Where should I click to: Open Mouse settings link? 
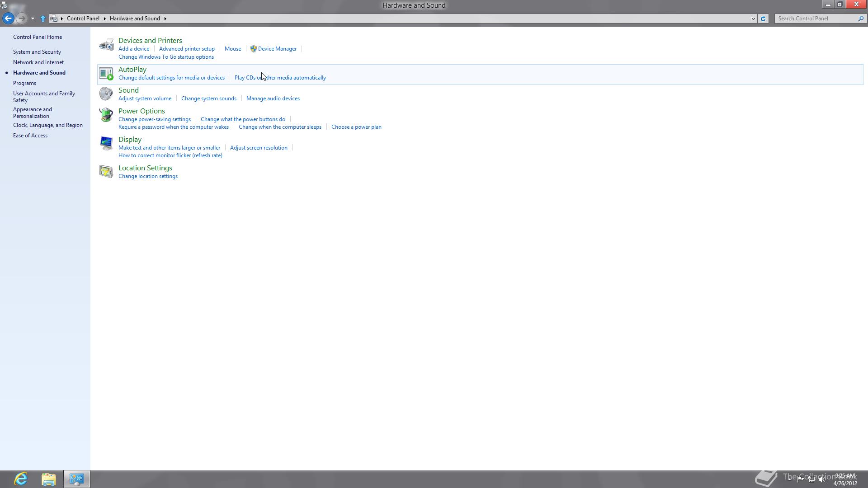(x=233, y=49)
